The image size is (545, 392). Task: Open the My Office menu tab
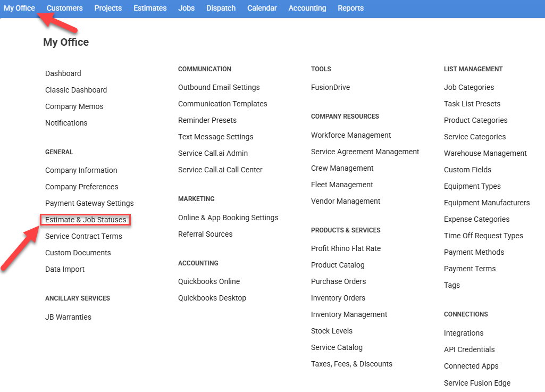pos(20,8)
